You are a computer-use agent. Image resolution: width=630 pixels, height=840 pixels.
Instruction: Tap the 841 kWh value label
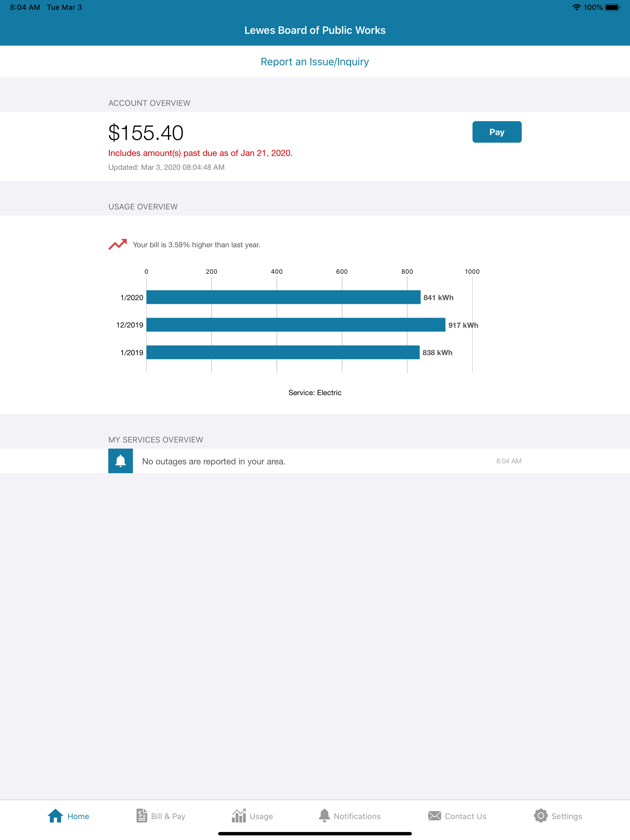coord(438,298)
